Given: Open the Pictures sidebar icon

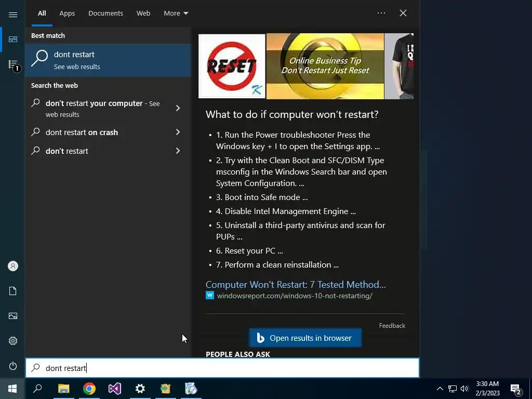Looking at the screenshot, I should click(x=13, y=316).
